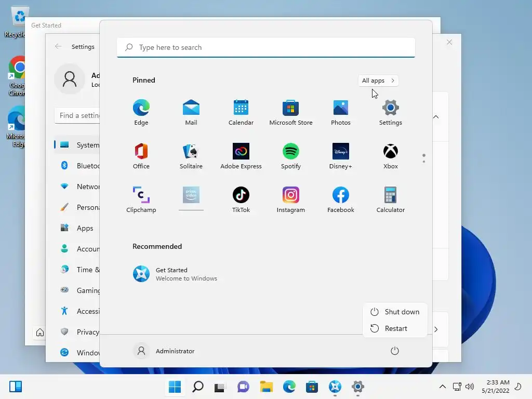Open Apps category in Settings sidebar
The height and width of the screenshot is (399, 532).
click(77, 228)
